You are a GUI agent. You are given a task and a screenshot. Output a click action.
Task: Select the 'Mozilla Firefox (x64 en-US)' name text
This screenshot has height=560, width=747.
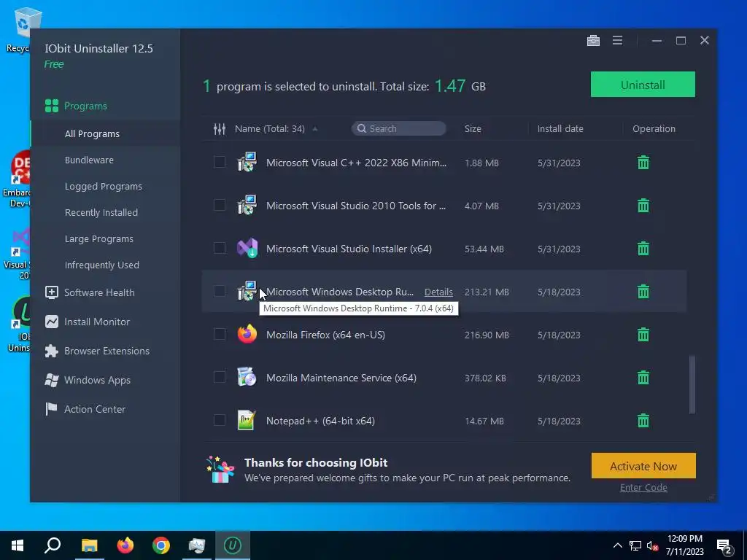click(325, 335)
